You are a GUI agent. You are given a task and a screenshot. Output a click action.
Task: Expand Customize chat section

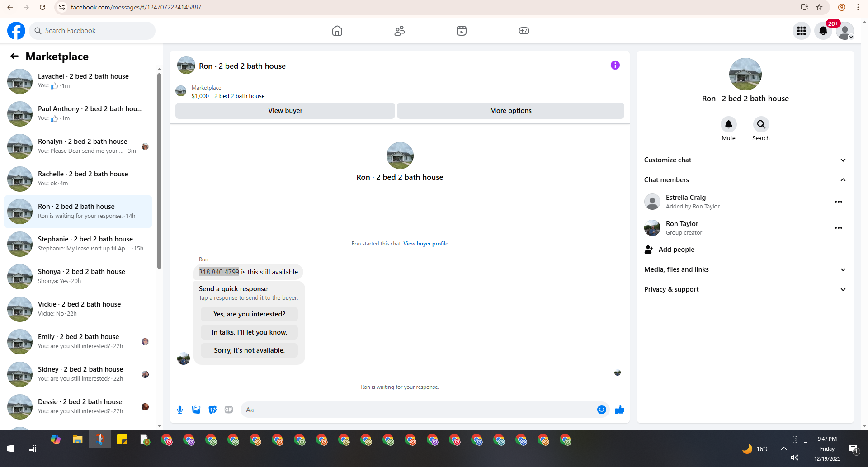pos(745,160)
